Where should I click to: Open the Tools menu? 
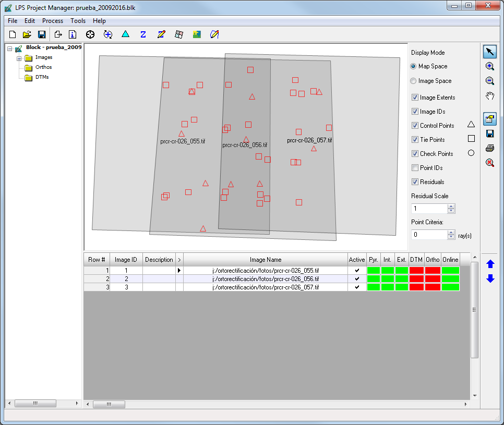pyautogui.click(x=78, y=21)
